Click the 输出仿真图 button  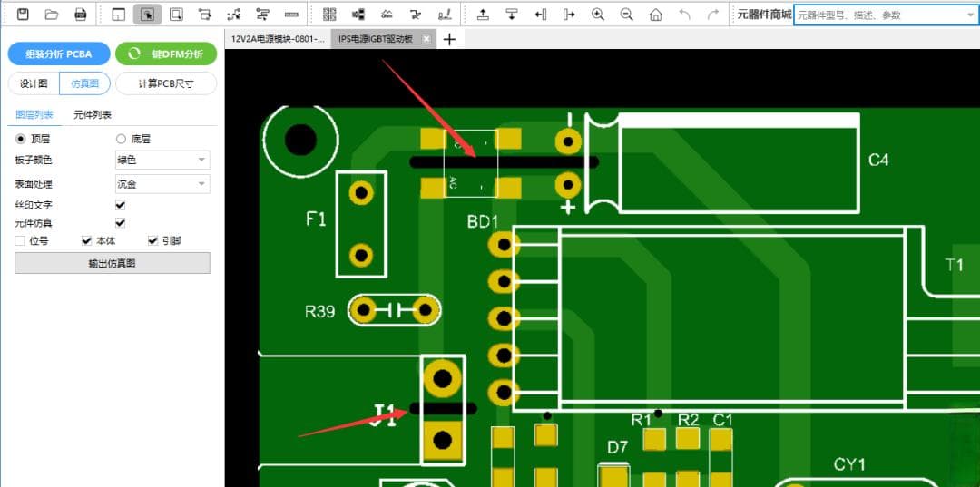[x=113, y=263]
